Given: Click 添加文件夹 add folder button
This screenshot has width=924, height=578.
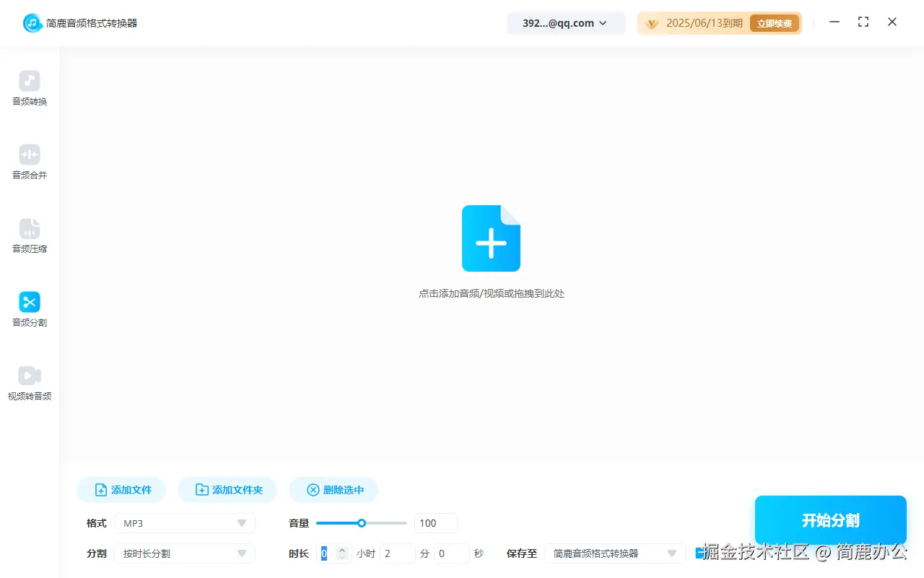Looking at the screenshot, I should (x=227, y=490).
